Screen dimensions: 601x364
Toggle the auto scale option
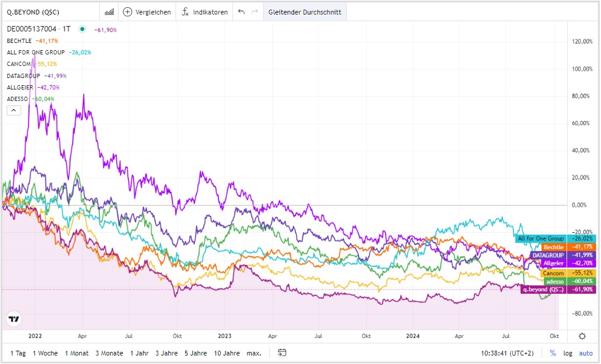pyautogui.click(x=586, y=353)
